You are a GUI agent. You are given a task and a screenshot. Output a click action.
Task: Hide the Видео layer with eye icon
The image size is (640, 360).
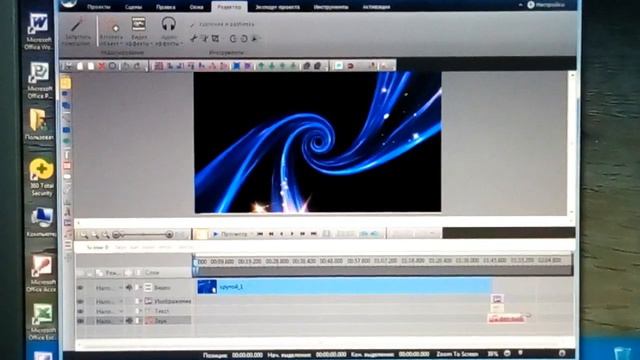coord(80,288)
